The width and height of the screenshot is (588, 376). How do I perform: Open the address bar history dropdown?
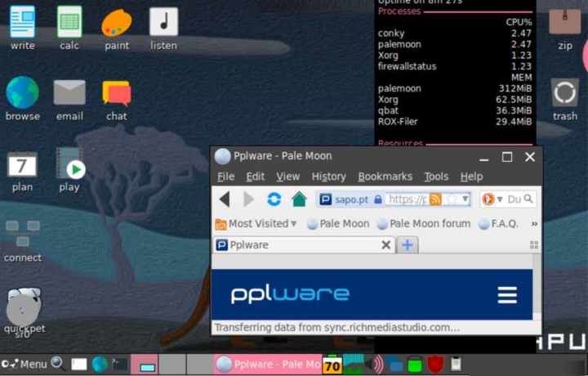(x=465, y=199)
